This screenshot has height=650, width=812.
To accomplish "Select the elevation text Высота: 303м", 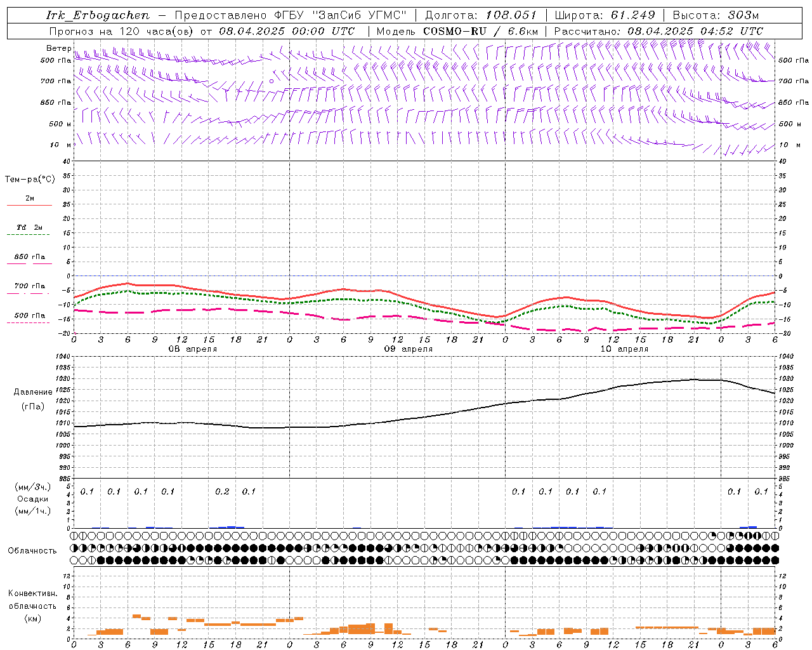I will pyautogui.click(x=716, y=15).
